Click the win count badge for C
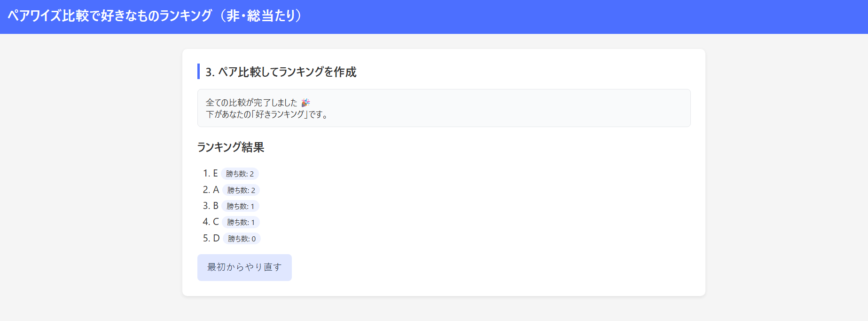 [x=241, y=222]
